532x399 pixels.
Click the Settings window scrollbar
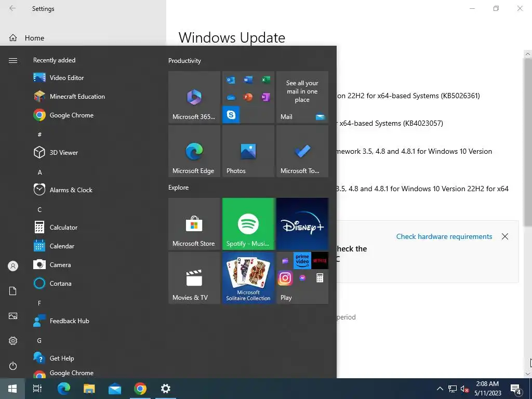pyautogui.click(x=528, y=142)
